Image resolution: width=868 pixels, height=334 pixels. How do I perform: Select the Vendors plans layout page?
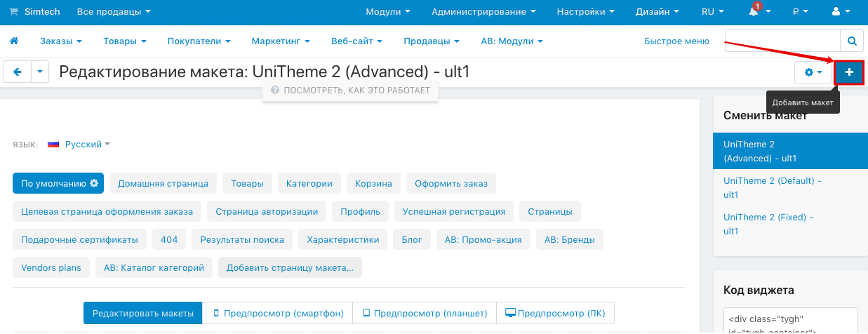[x=51, y=267]
